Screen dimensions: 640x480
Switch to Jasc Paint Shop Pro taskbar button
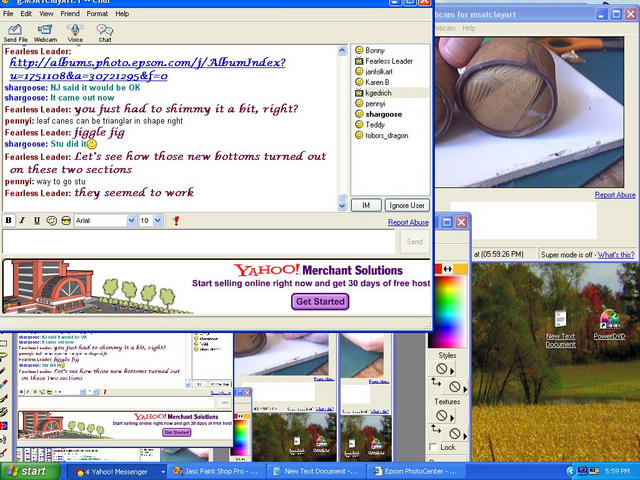coord(216,471)
